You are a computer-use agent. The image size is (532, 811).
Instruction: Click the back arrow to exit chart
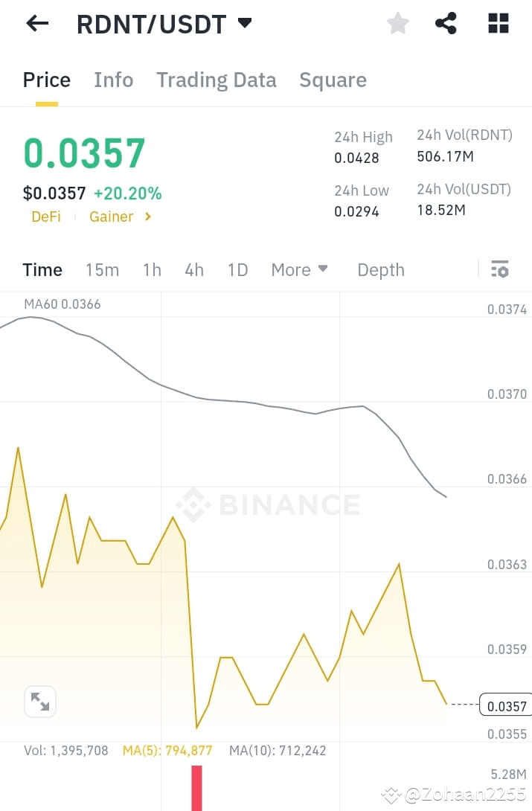pyautogui.click(x=36, y=23)
